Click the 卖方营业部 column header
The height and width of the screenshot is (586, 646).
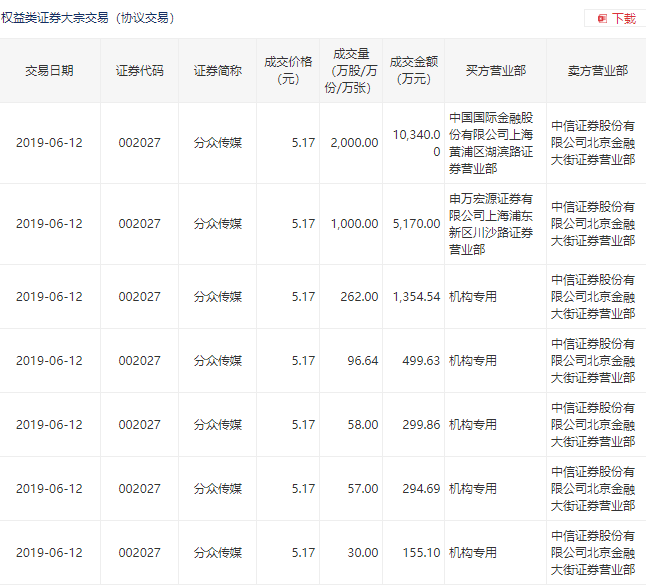pos(598,71)
